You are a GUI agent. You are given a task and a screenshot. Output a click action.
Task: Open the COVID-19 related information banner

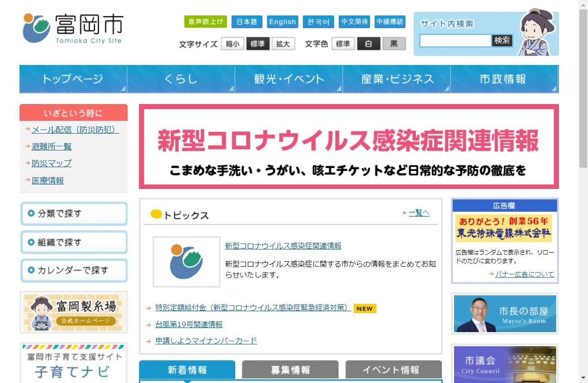[x=348, y=146]
